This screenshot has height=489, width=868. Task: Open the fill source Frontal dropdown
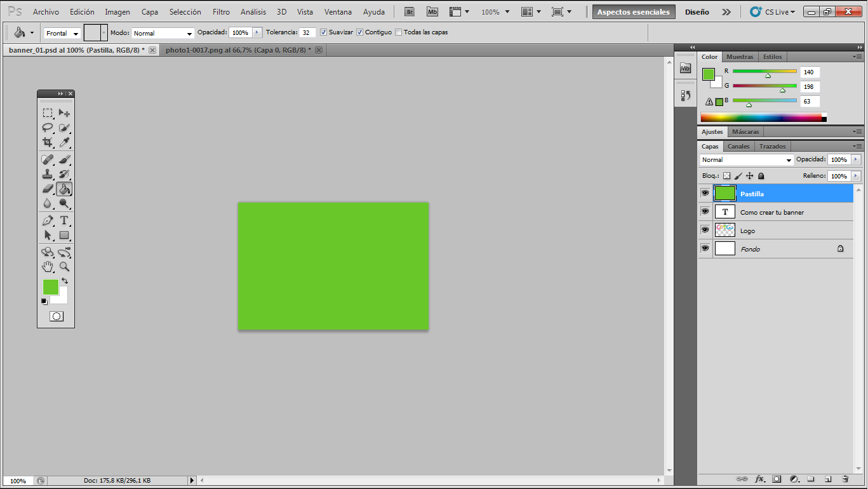pos(62,33)
